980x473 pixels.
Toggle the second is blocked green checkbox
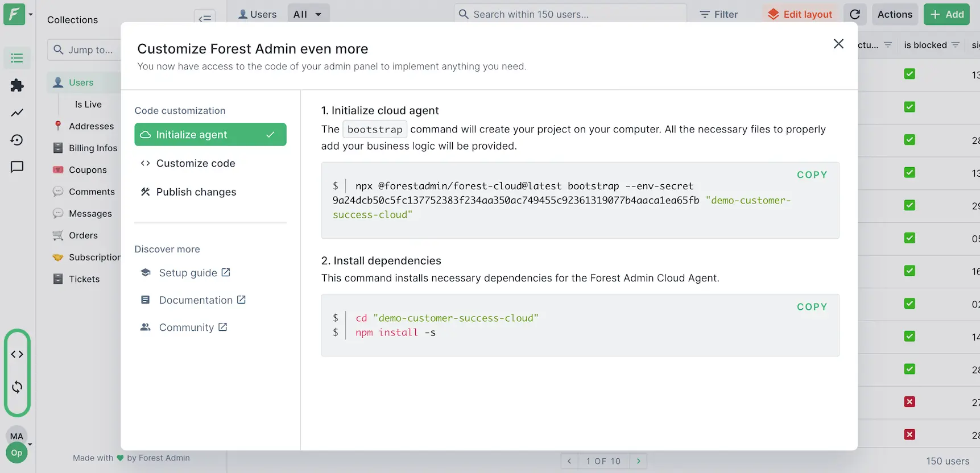pyautogui.click(x=909, y=107)
